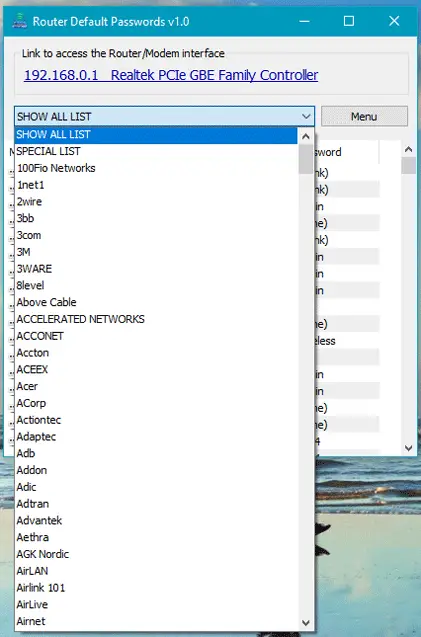Select 3WARE entry

click(x=156, y=269)
